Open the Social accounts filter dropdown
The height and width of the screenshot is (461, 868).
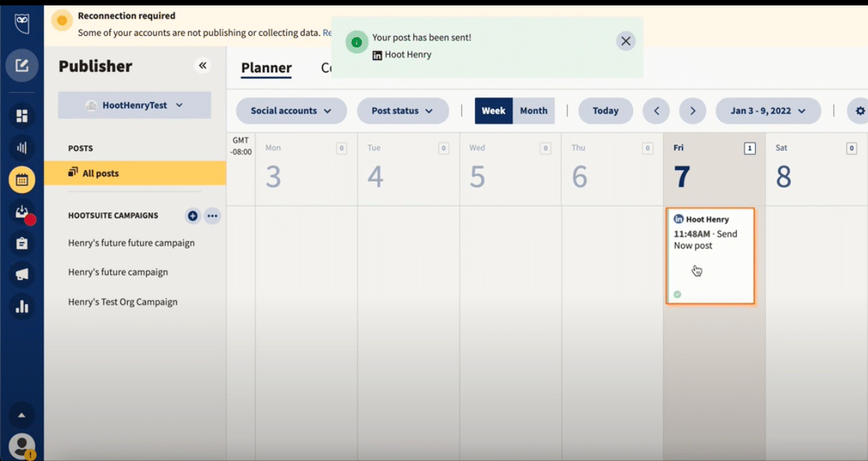pos(291,111)
